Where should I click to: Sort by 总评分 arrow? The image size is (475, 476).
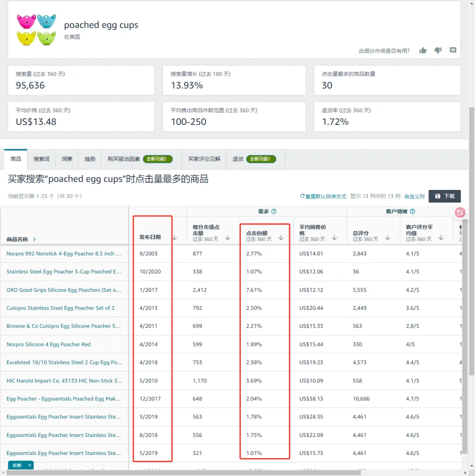click(x=387, y=238)
